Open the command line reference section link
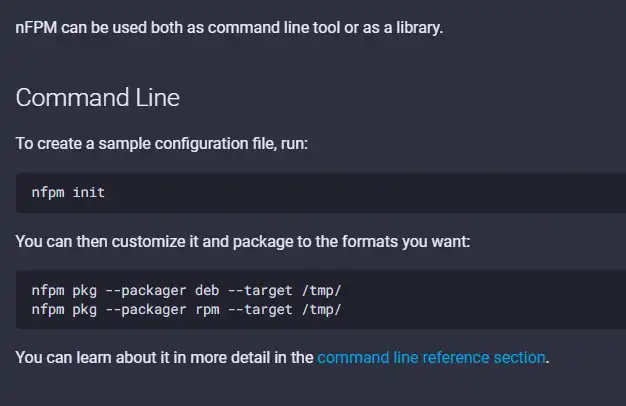This screenshot has height=406, width=626. (432, 357)
